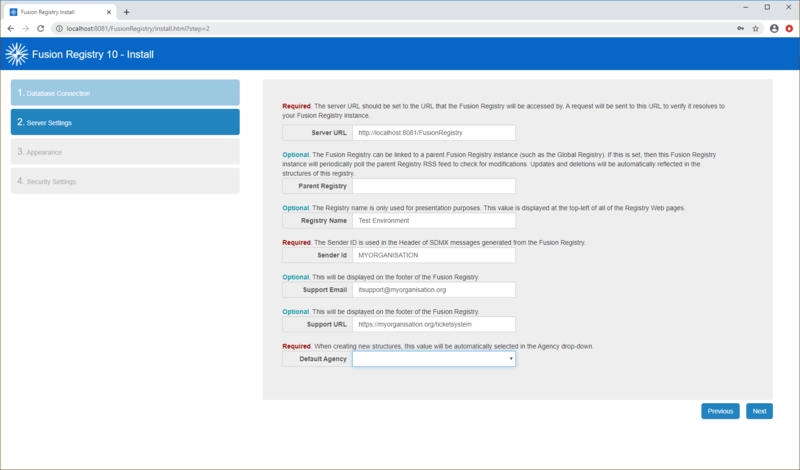Click the browser back arrow
Viewport: 800px width, 470px height.
(11, 29)
